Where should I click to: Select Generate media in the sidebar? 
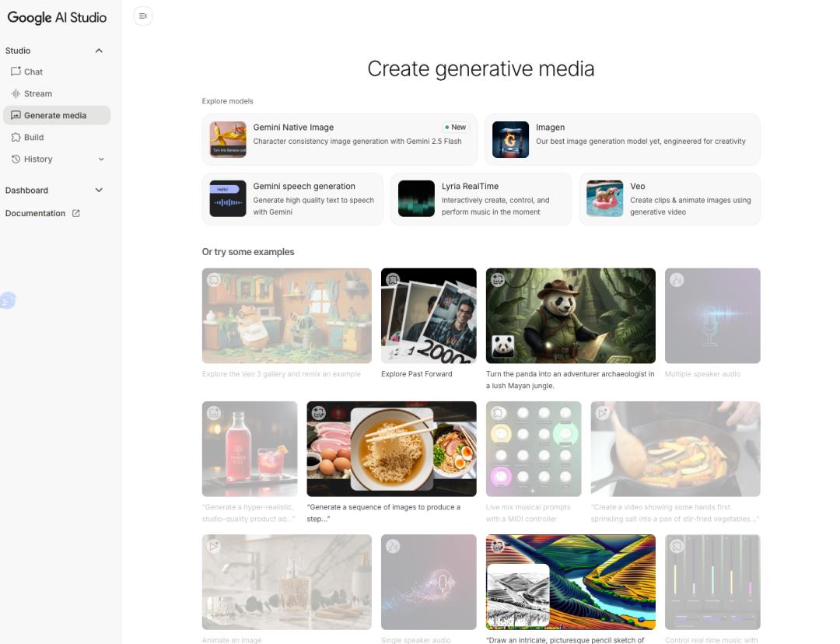[x=57, y=115]
